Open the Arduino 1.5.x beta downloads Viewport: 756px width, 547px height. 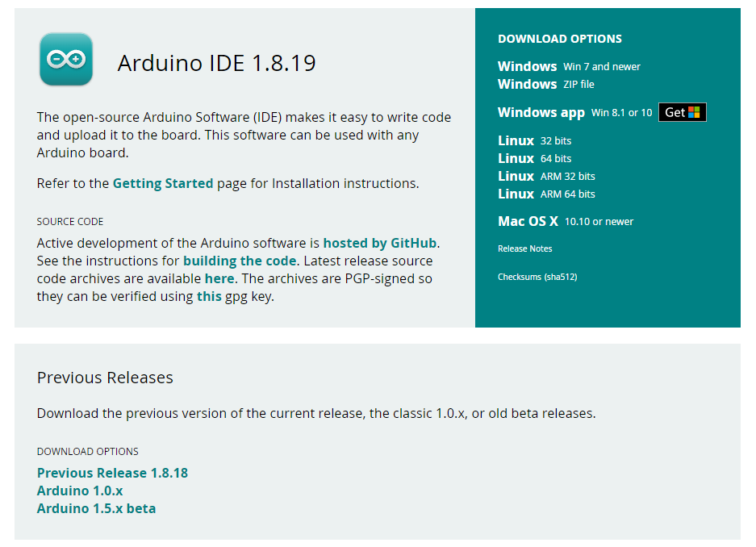(x=96, y=508)
